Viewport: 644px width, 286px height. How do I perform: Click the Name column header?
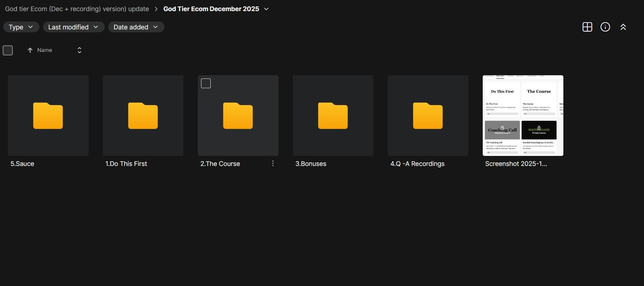45,50
